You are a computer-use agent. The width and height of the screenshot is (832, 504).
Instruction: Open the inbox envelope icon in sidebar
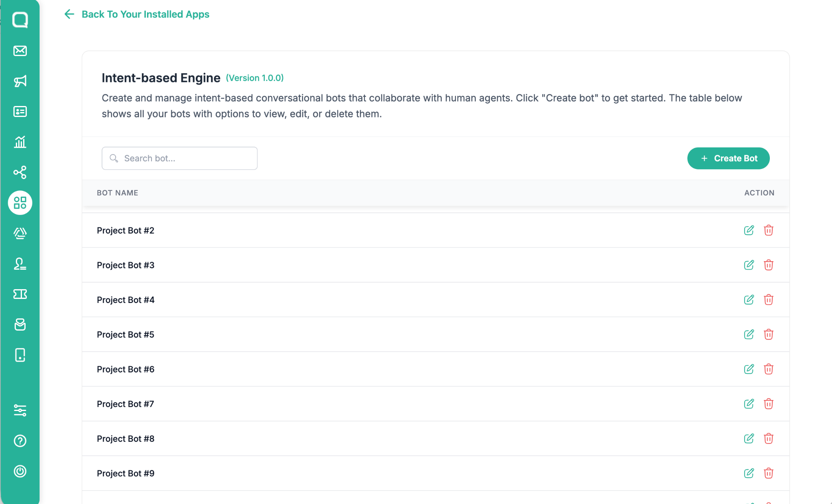pyautogui.click(x=20, y=51)
